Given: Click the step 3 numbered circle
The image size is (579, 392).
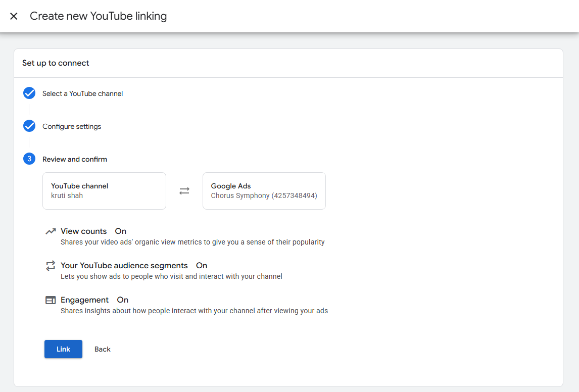Looking at the screenshot, I should pos(29,159).
